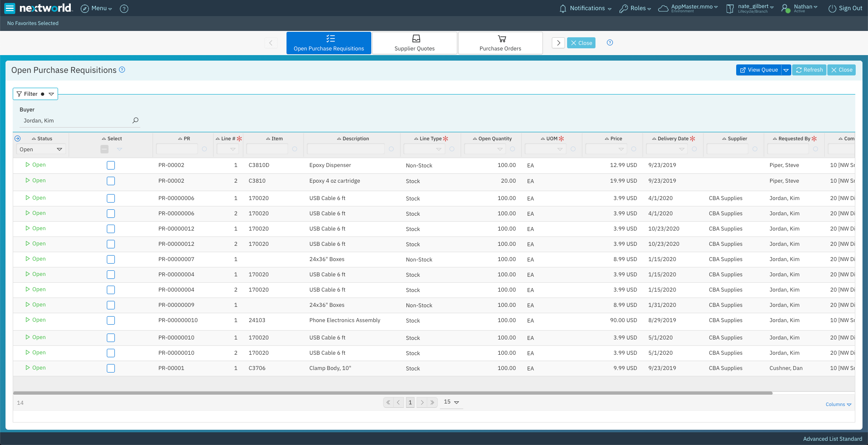Open the Notifications bell icon

[x=562, y=8]
